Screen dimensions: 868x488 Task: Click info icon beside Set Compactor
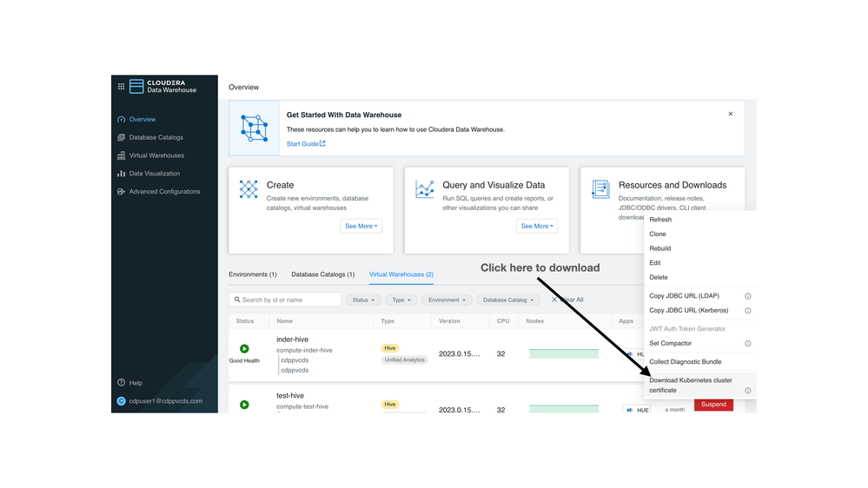click(748, 344)
